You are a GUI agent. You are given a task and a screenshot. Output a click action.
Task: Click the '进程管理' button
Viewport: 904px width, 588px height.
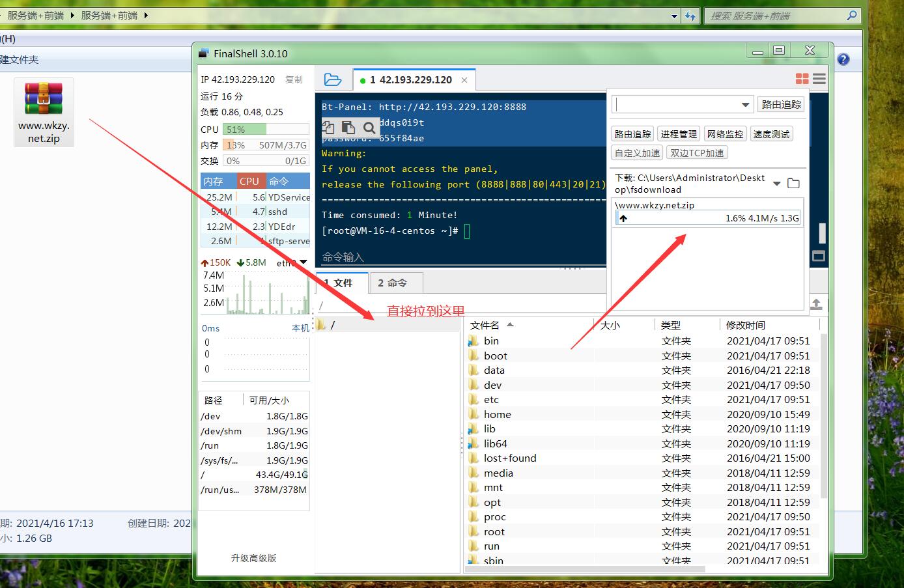click(x=679, y=134)
